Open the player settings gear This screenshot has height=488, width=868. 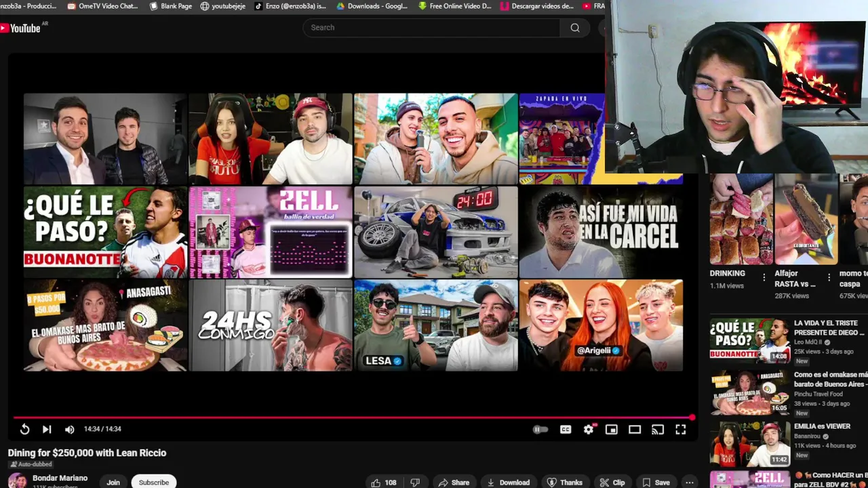pos(589,429)
